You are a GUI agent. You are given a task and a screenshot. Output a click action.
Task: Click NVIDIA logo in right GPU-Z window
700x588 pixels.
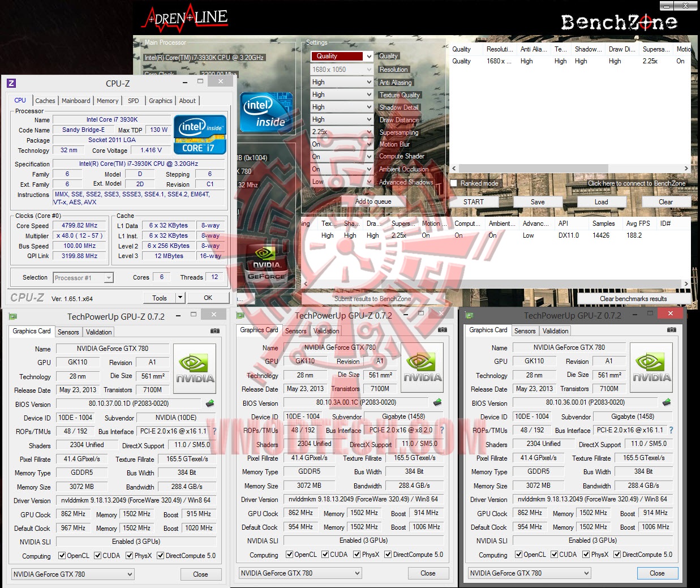(x=651, y=367)
